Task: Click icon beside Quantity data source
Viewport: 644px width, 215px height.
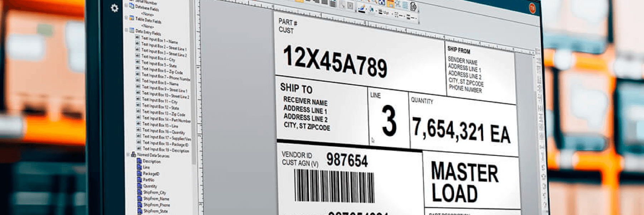Action: (x=140, y=186)
